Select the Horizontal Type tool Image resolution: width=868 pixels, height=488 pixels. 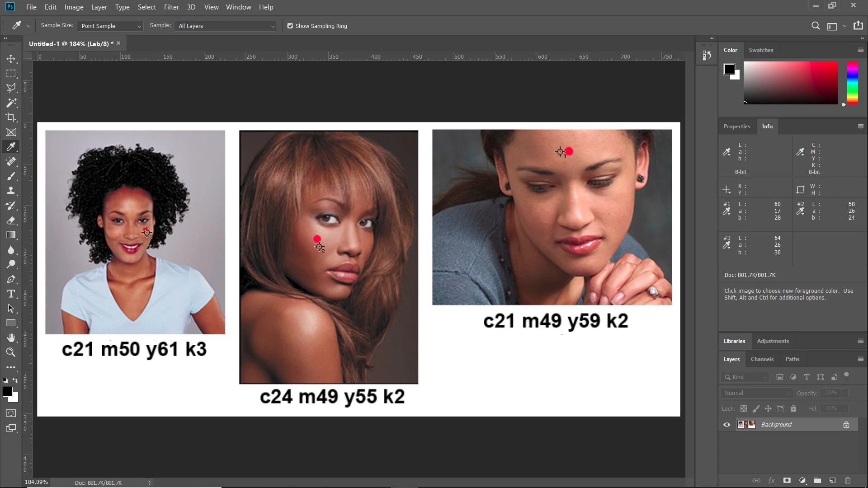click(x=11, y=294)
